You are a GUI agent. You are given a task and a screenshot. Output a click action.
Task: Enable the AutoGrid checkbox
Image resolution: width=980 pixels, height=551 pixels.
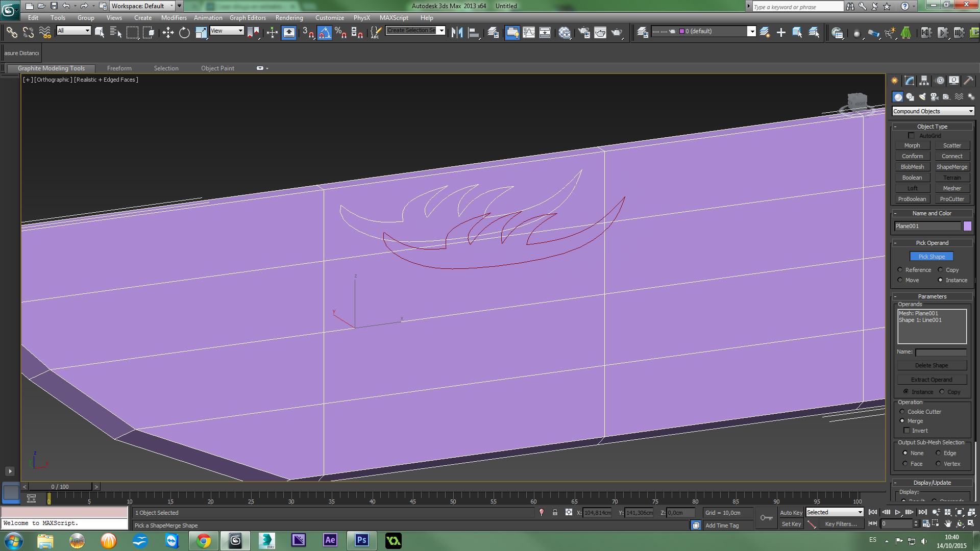pos(912,136)
